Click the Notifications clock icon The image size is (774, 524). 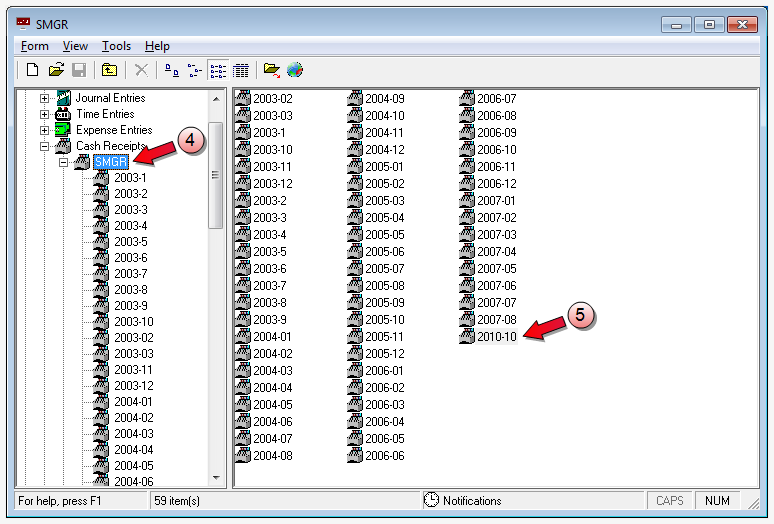coord(431,500)
